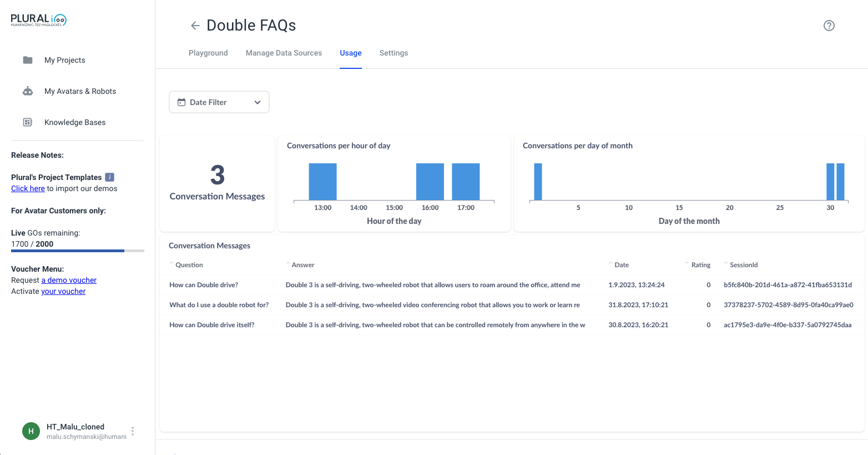Image resolution: width=868 pixels, height=455 pixels.
Task: Click the day 31 bar in monthly chart
Action: [x=840, y=182]
